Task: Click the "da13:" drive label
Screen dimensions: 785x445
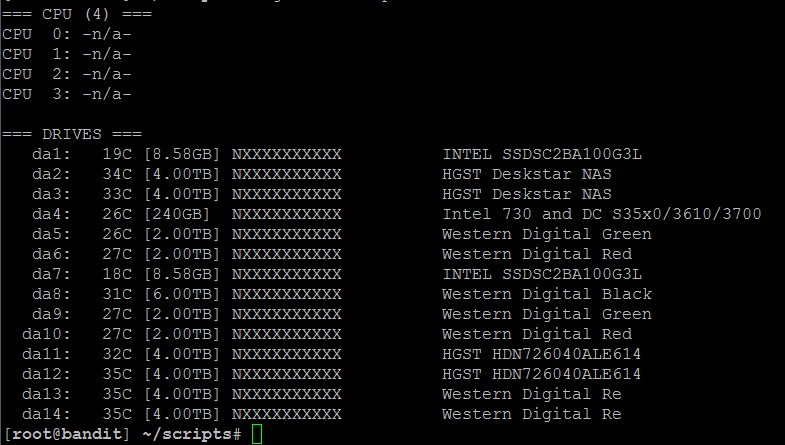Action: [x=47, y=394]
